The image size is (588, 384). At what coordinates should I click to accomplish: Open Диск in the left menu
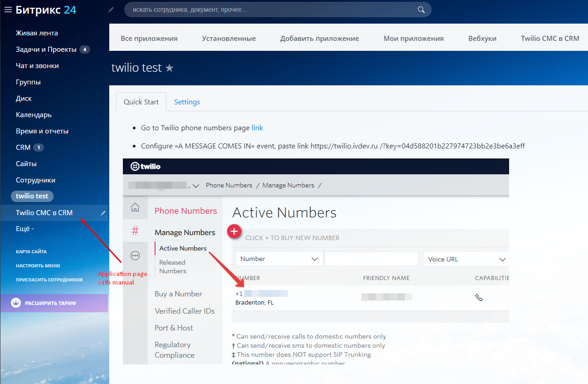tap(24, 98)
